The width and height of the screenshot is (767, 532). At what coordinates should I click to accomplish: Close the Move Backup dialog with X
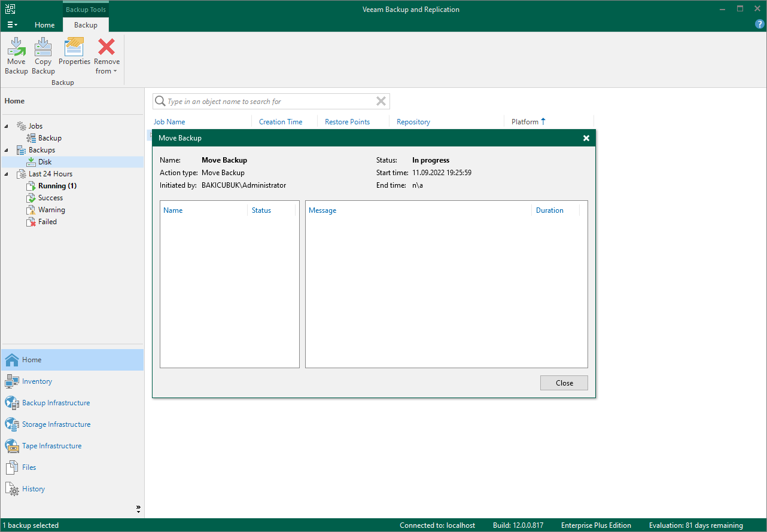586,138
